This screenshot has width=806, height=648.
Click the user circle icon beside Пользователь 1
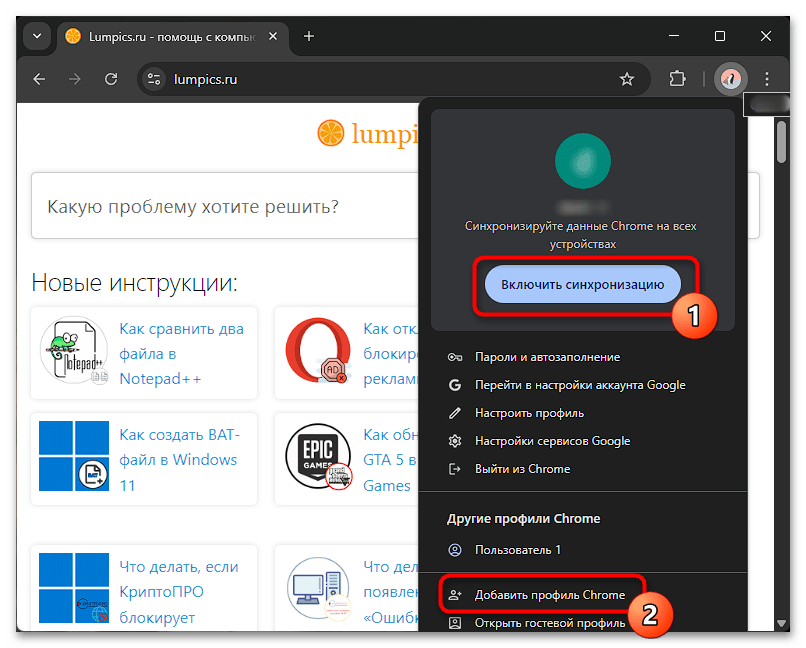pos(455,550)
